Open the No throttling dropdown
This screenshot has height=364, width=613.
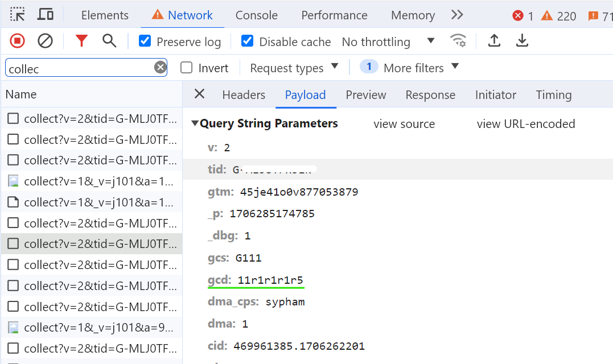pyautogui.click(x=388, y=42)
